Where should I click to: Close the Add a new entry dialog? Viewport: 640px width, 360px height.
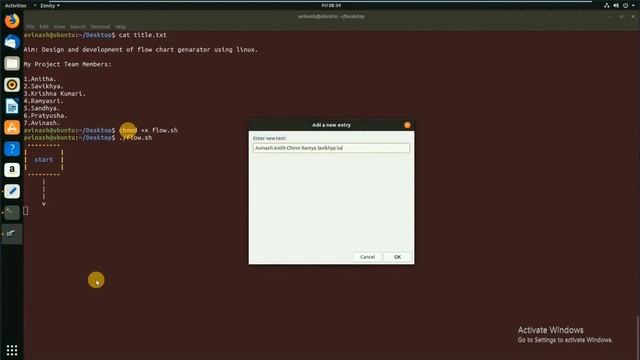tap(407, 125)
